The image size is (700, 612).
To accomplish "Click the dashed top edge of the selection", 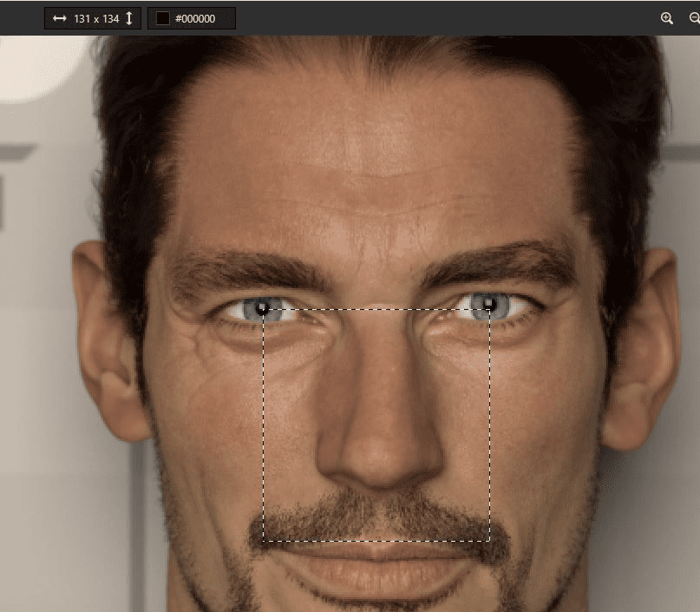I will (x=376, y=309).
